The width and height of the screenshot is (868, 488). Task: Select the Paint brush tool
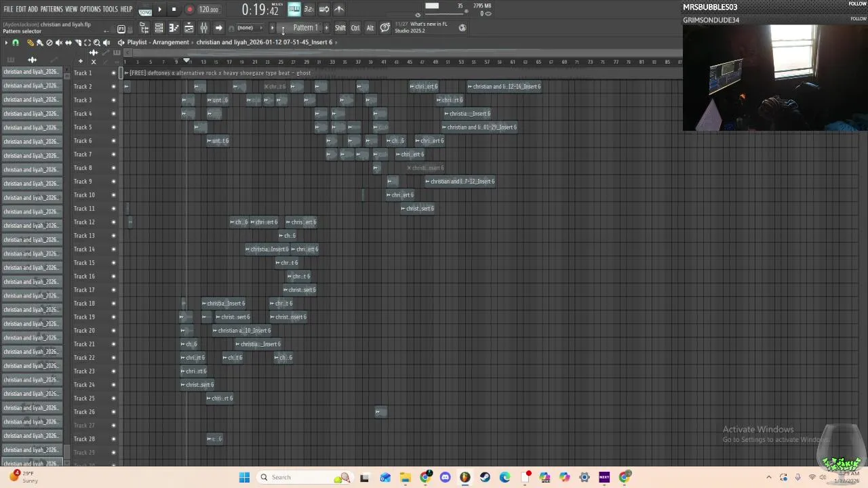[39, 43]
